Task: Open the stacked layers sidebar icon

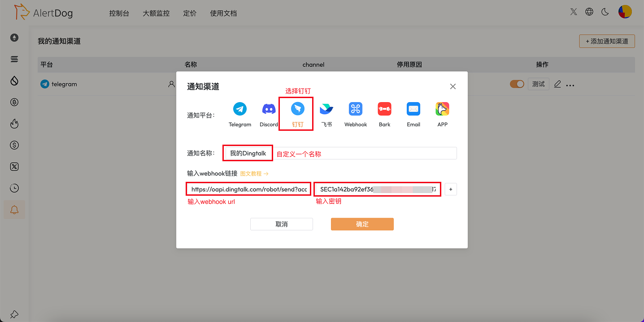Action: (x=14, y=59)
